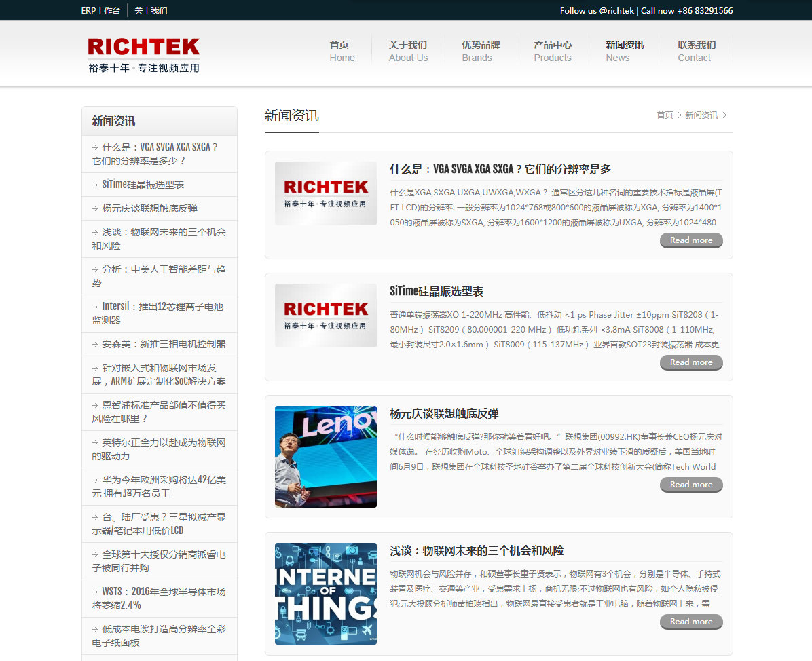
Task: Open sidebar item about ARM扩展定制化SoC解决方案
Action: (x=160, y=374)
